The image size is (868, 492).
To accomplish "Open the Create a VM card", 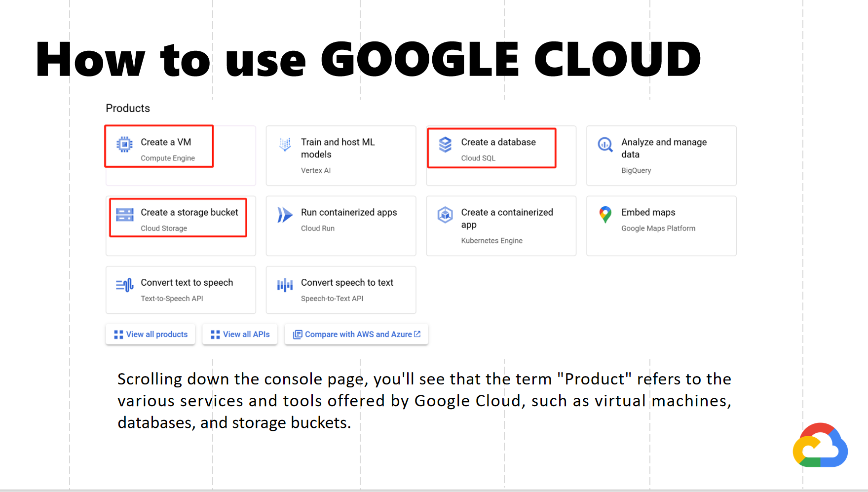I will point(181,155).
